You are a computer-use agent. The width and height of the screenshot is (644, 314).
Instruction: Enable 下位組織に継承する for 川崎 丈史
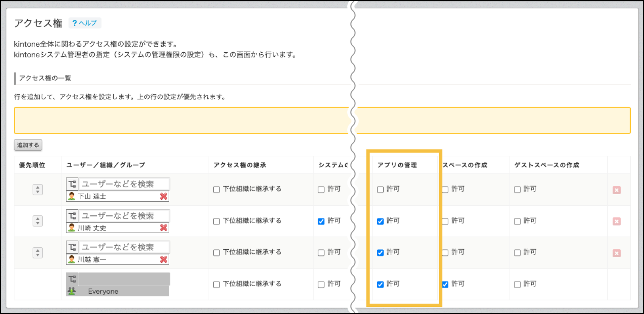216,221
